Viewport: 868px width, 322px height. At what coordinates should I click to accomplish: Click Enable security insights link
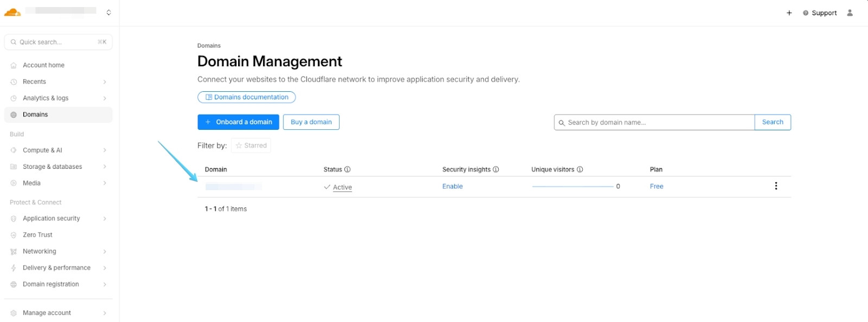pos(452,186)
